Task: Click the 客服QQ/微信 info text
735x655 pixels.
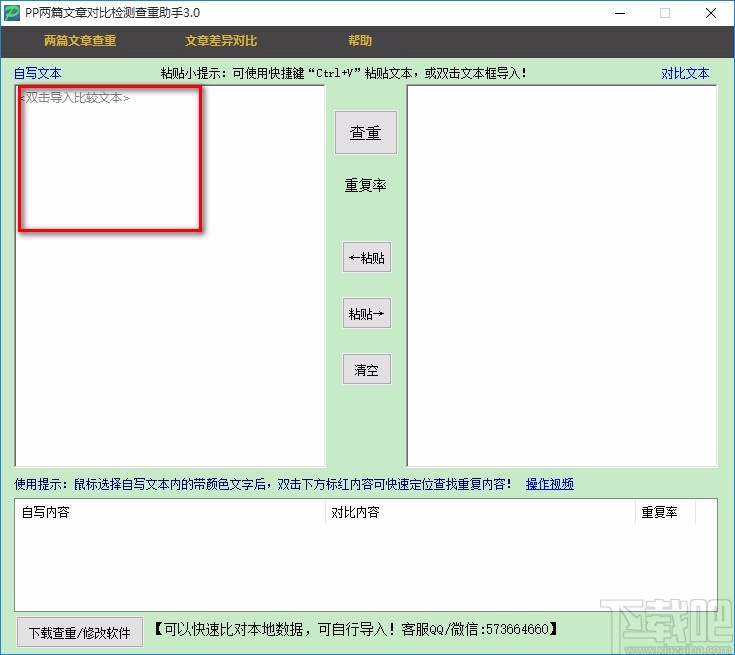Action: click(356, 629)
